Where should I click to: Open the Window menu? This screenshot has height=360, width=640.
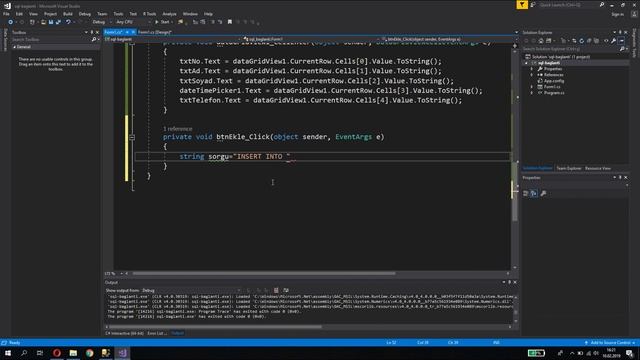tap(190, 14)
